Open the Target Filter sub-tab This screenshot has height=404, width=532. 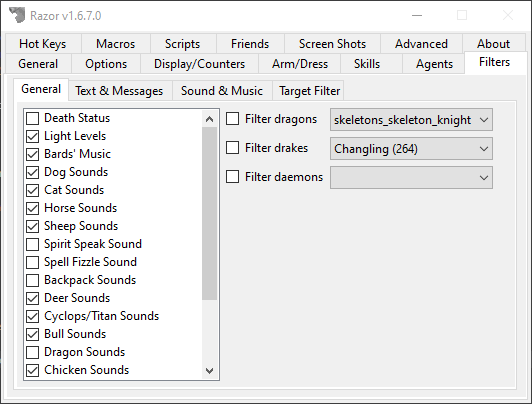tap(309, 91)
